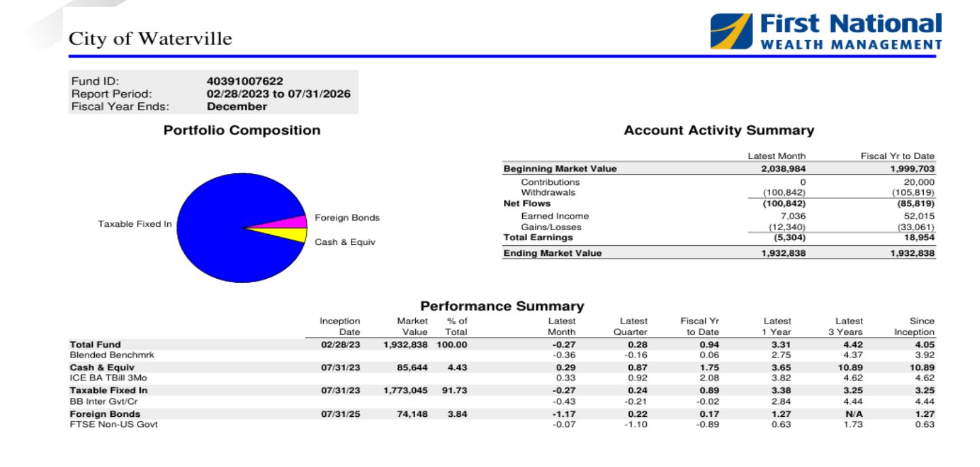Click the Foreign Bonds performance row label
The image size is (980, 467).
coord(105,414)
